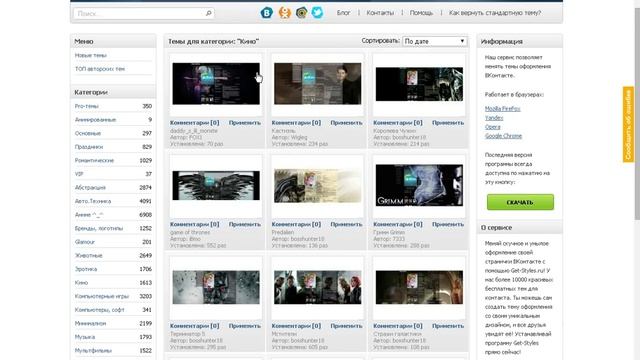Screen dimensions: 640x360
Task: Open the Twitter bird icon
Action: click(x=317, y=13)
